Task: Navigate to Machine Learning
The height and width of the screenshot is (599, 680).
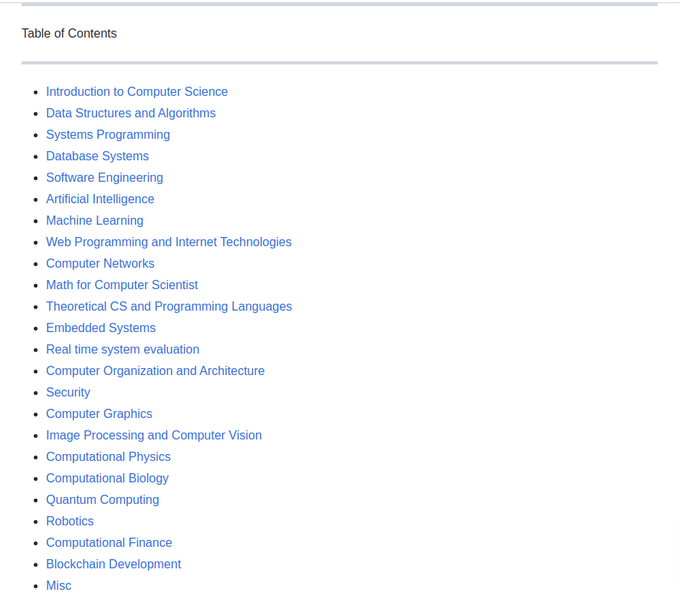Action: (95, 220)
